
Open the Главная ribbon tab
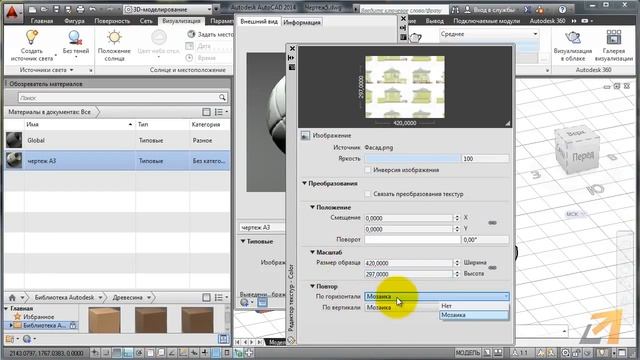pos(42,21)
